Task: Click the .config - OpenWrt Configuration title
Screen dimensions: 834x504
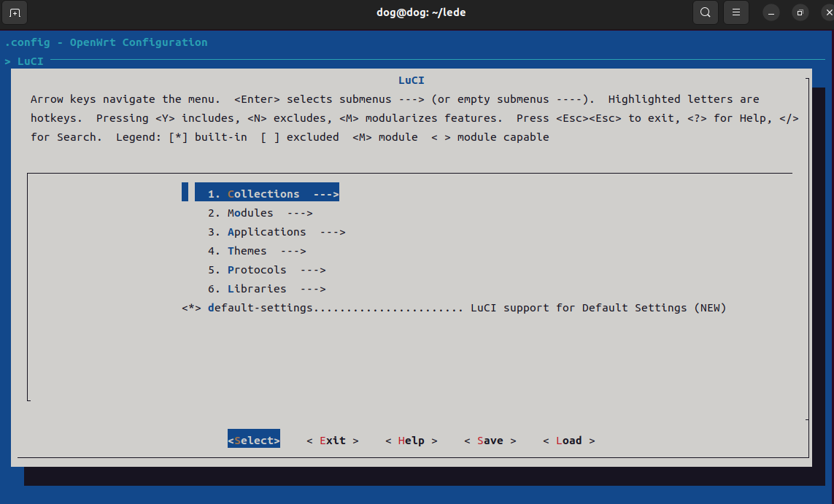Action: (107, 42)
